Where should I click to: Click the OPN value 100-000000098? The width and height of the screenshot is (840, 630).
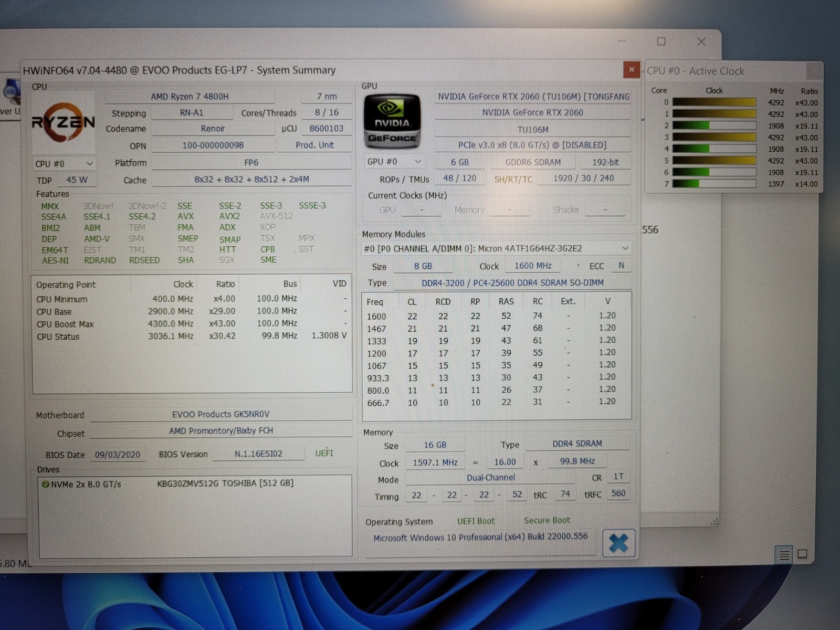213,145
